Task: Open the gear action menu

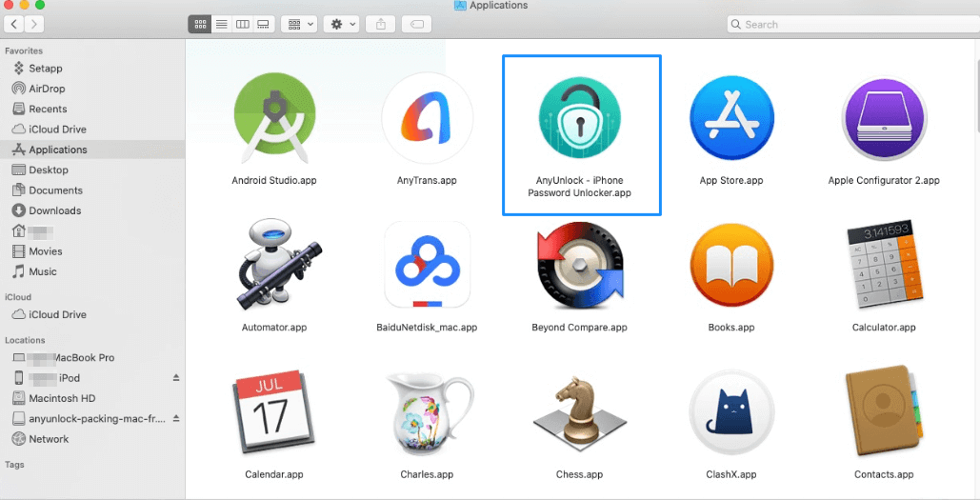Action: pos(343,25)
